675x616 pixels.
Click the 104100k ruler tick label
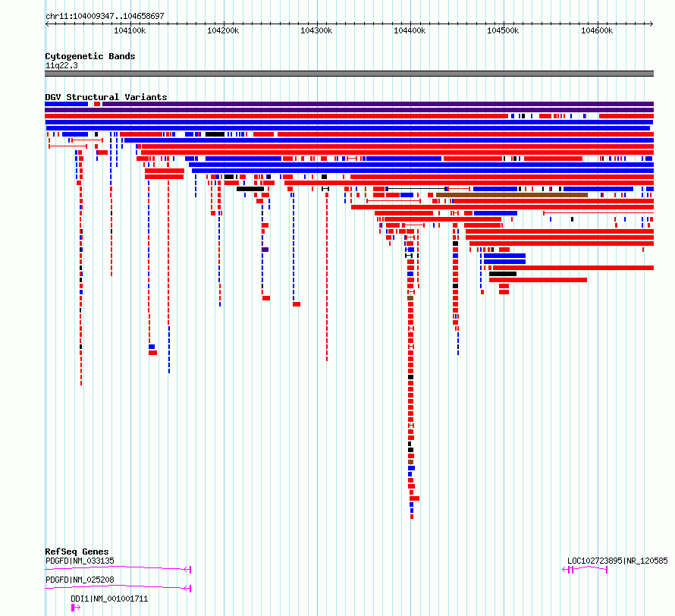point(130,30)
